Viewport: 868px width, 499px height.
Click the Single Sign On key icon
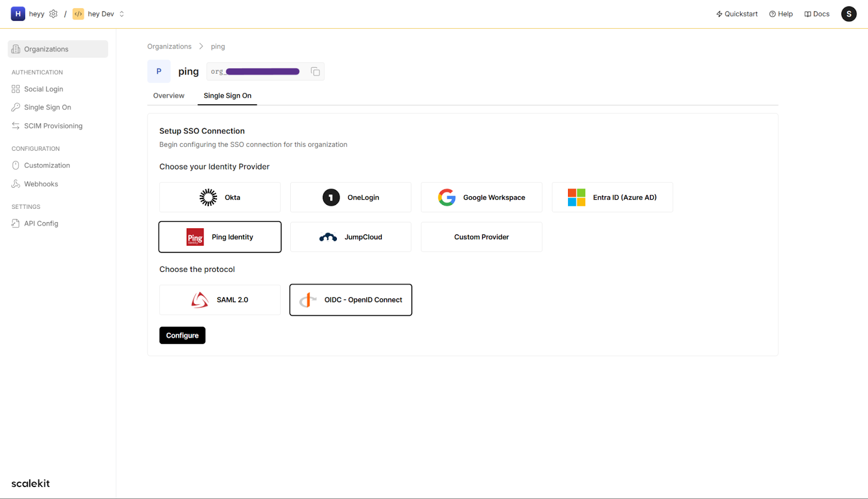[16, 107]
